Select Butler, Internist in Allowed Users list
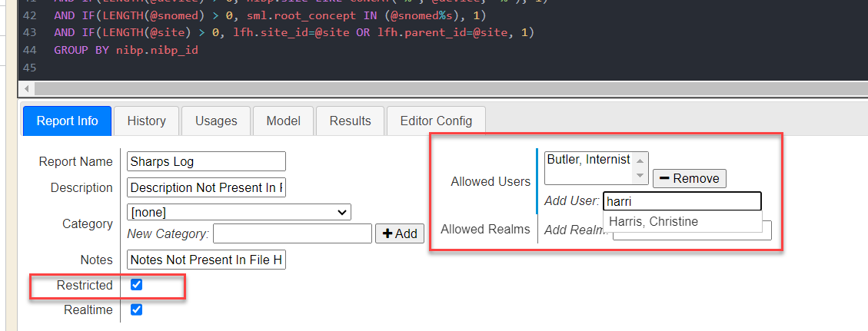The image size is (868, 331). [588, 160]
